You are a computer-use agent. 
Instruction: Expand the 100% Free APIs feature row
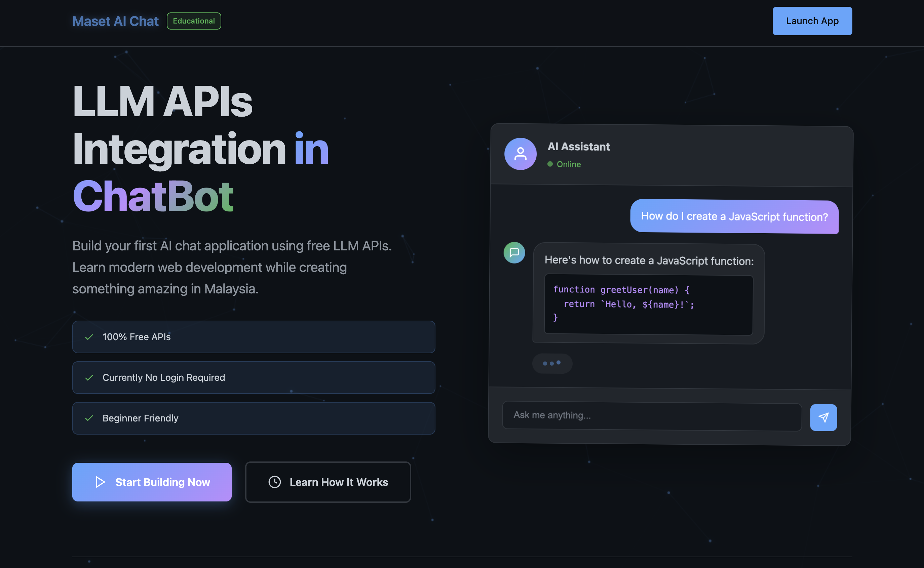(x=254, y=337)
